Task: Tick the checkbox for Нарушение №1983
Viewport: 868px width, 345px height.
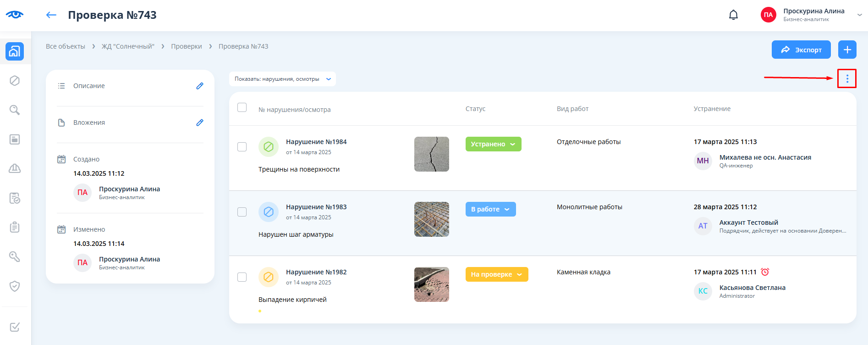Action: pos(242,212)
